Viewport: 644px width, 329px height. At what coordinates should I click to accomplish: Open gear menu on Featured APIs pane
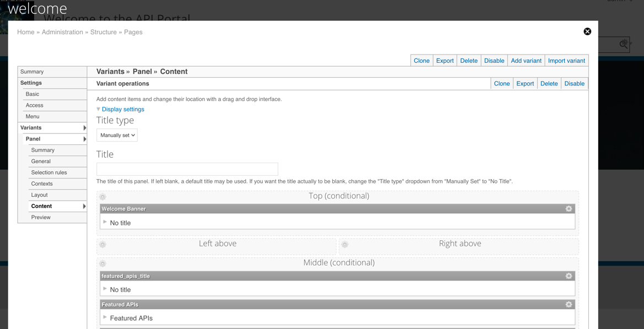click(x=569, y=304)
